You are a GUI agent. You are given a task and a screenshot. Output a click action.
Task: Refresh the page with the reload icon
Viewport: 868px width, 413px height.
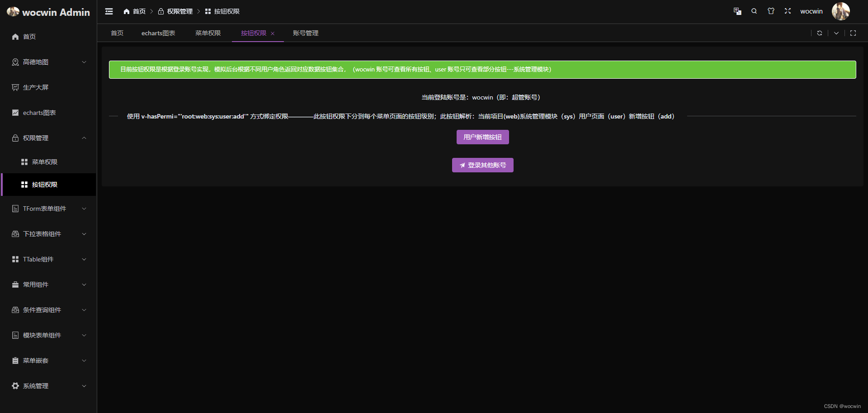[x=819, y=33]
